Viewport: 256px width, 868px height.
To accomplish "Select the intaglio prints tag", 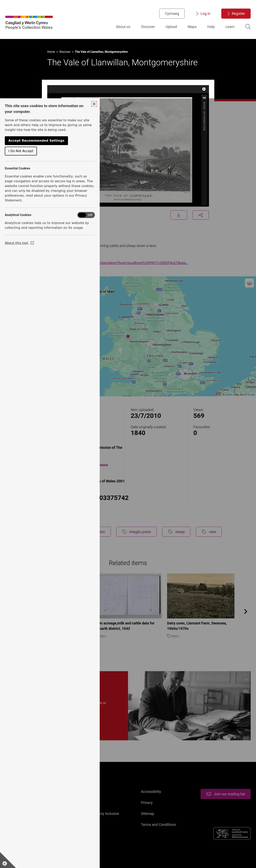I will pos(137,532).
